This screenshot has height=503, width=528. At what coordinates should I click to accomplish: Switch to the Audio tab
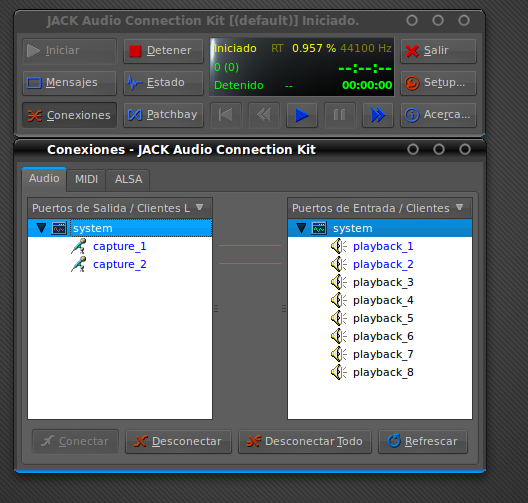click(44, 178)
